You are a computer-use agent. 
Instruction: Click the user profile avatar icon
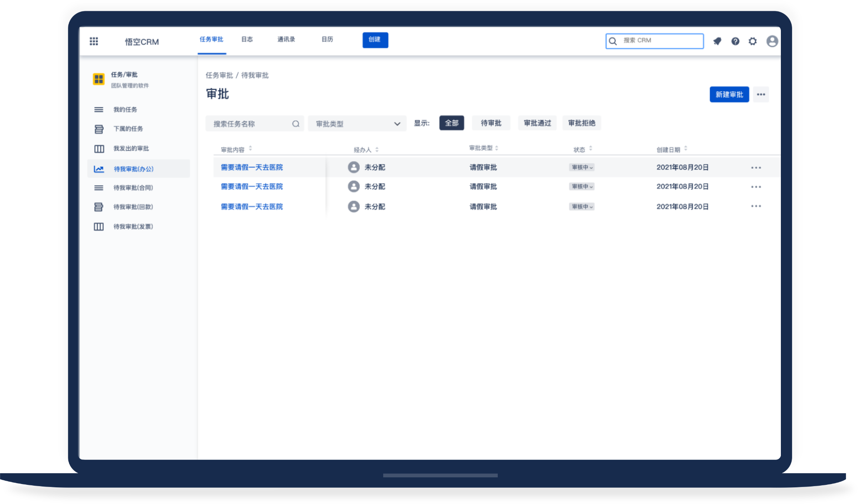(772, 41)
